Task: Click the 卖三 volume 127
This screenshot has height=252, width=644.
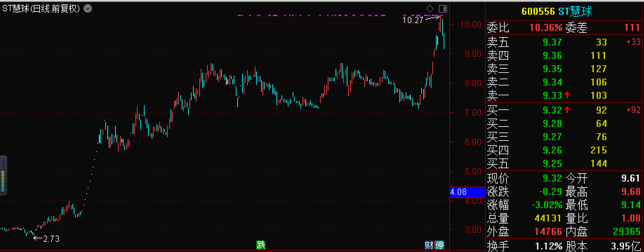Action: [598, 69]
